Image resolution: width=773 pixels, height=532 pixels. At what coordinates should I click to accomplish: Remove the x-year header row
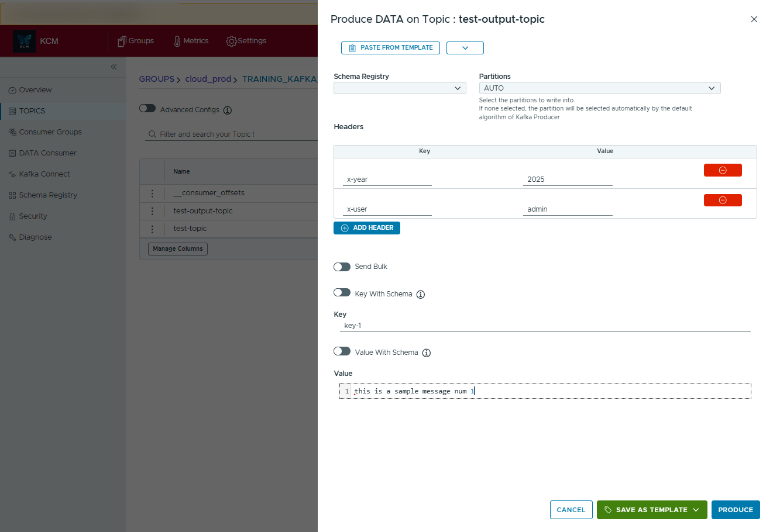pos(722,170)
